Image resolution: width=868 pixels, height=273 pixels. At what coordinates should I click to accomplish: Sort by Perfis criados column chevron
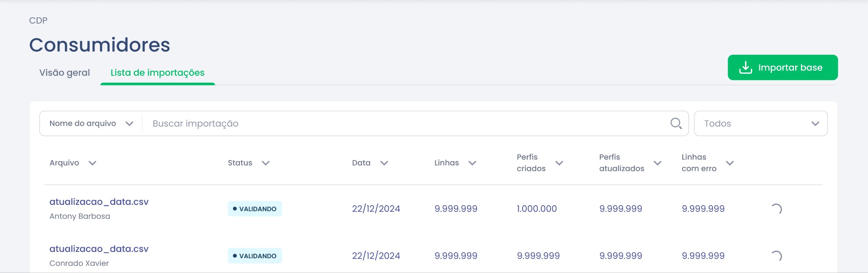(x=559, y=163)
